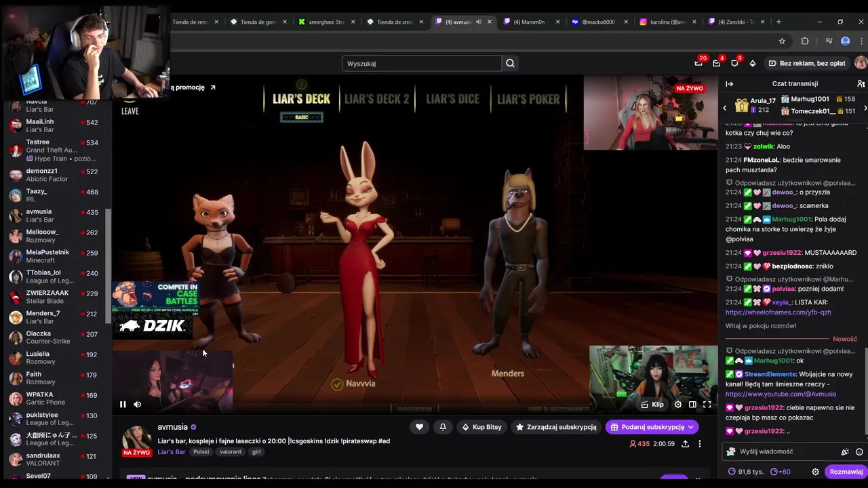868x488 pixels.
Task: Click the Rozmawiaj send button
Action: pyautogui.click(x=846, y=472)
